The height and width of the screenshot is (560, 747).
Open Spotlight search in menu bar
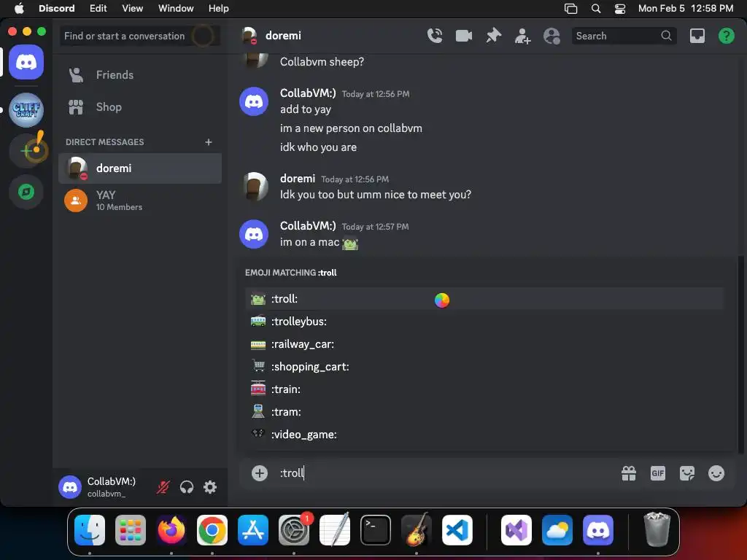[596, 8]
